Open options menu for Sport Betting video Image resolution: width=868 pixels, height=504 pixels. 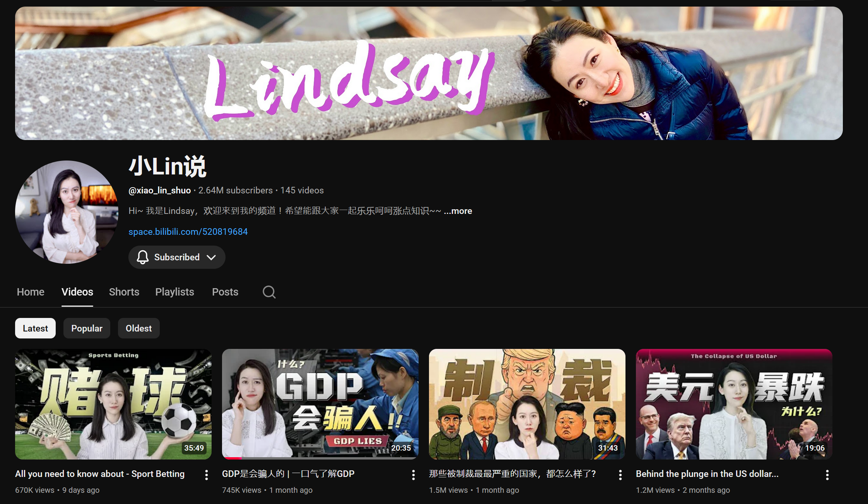tap(207, 475)
